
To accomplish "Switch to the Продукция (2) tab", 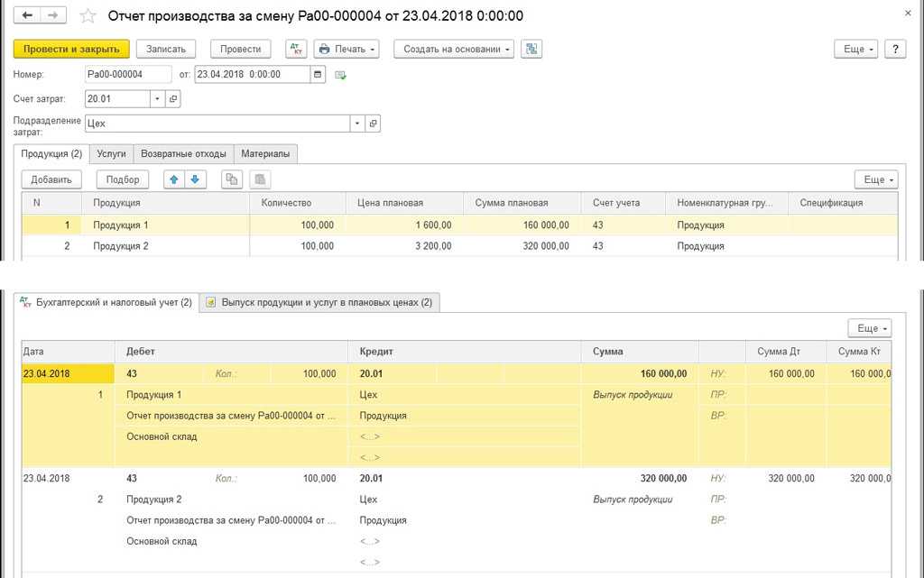I will click(x=51, y=153).
